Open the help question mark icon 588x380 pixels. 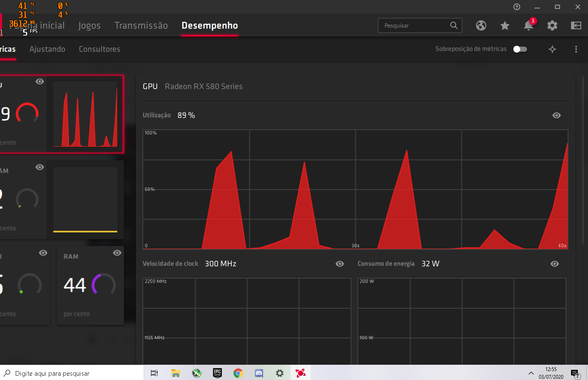click(x=516, y=7)
